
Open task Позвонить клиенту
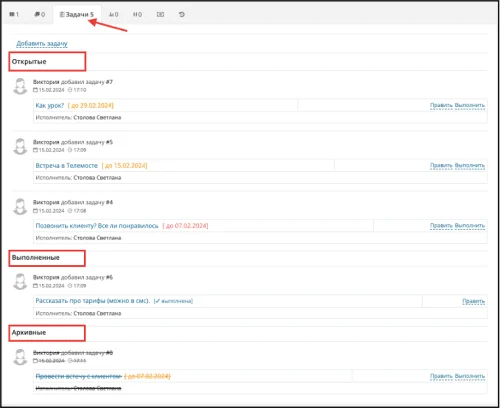click(x=97, y=226)
